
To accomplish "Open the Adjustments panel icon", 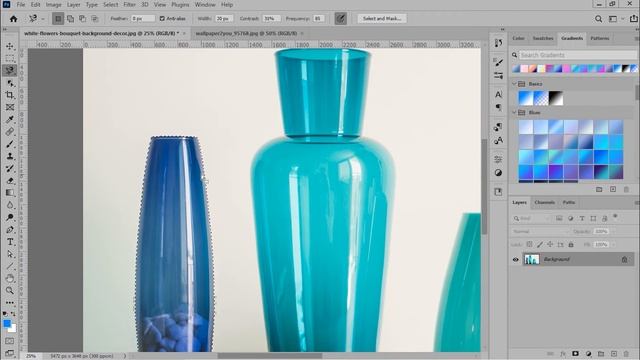I will tap(498, 173).
